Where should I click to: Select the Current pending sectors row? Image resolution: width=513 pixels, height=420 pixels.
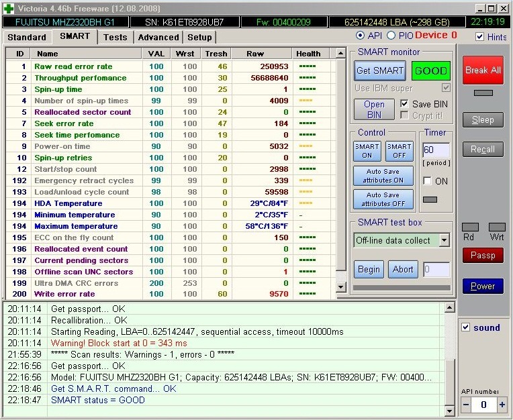[170, 260]
